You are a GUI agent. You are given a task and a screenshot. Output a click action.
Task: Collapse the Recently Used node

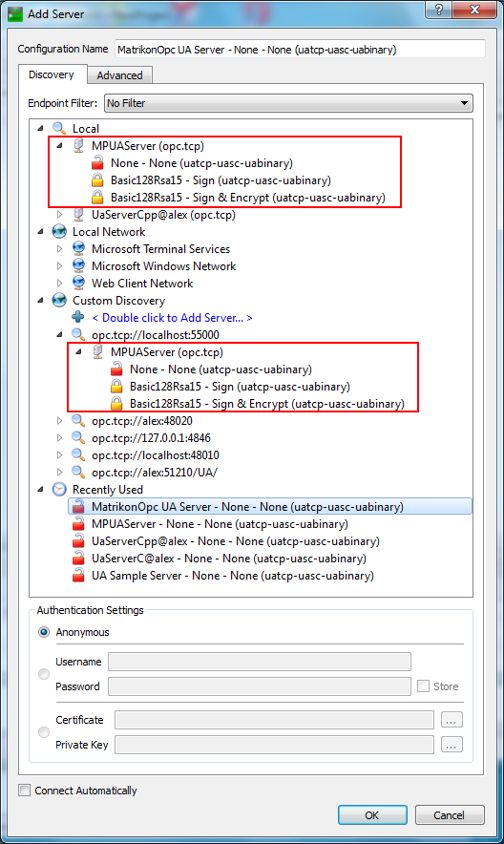click(x=40, y=489)
